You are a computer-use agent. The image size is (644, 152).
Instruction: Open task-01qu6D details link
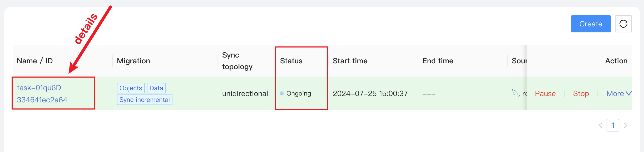[x=42, y=94]
